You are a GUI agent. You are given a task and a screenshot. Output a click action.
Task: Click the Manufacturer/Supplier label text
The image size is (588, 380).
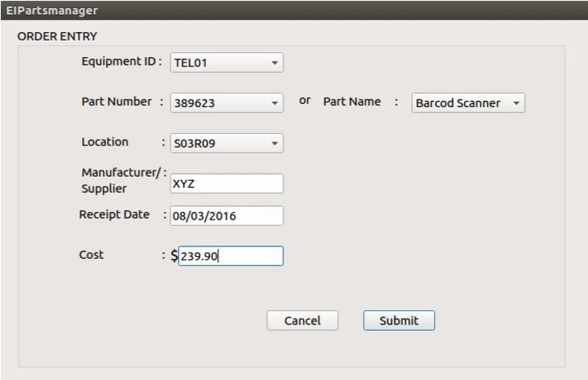(121, 181)
